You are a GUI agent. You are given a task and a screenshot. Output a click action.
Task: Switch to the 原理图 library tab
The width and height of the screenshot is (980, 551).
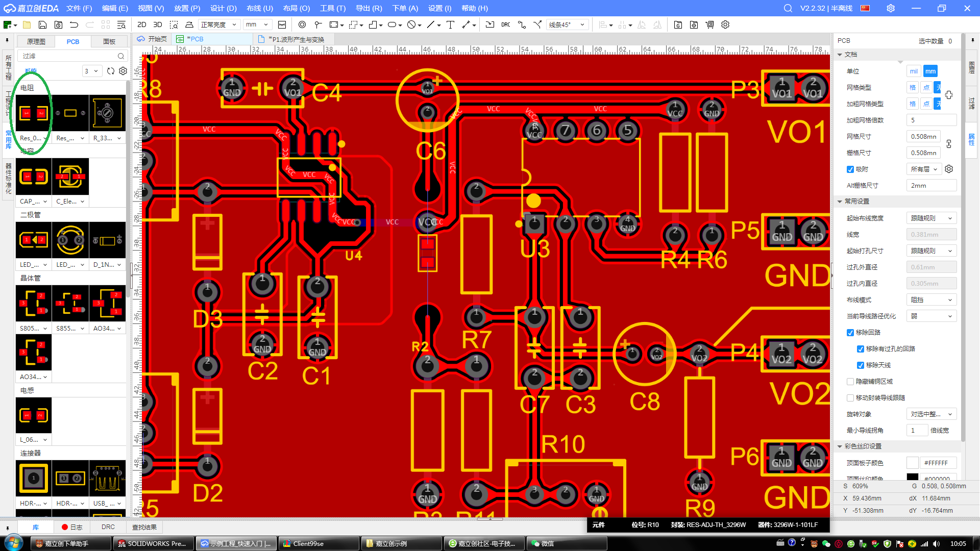click(36, 41)
